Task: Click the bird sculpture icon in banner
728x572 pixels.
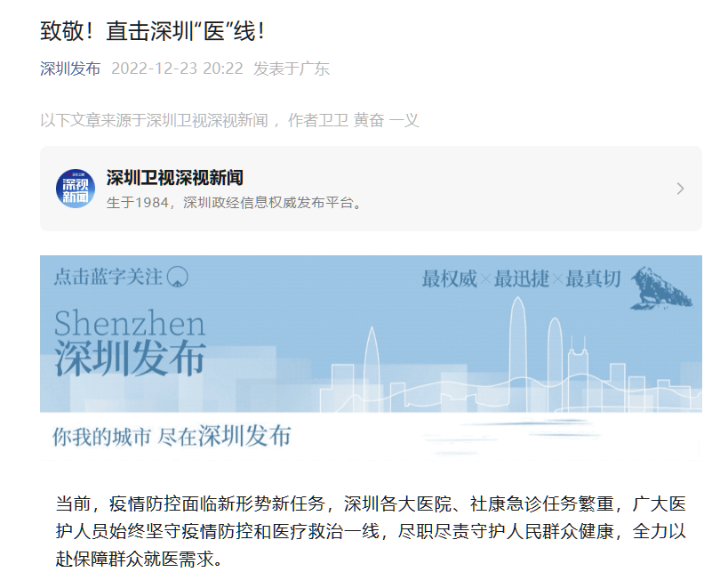Action: (661, 288)
